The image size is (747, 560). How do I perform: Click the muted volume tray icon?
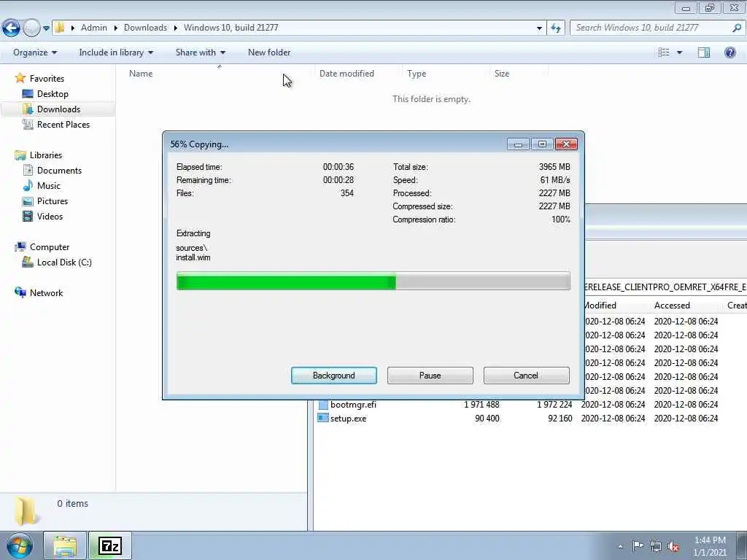[673, 546]
